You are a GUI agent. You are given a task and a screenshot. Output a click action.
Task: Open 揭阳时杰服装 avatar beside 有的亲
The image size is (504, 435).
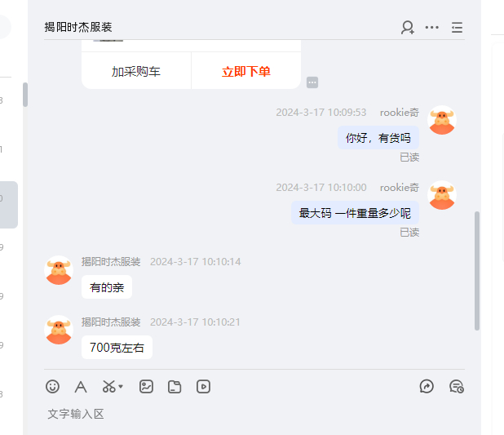tap(59, 270)
